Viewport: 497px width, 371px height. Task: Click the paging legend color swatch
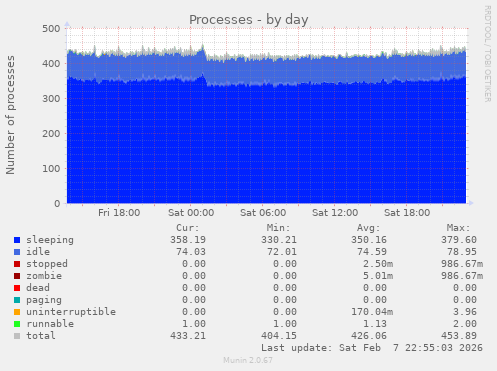point(17,300)
